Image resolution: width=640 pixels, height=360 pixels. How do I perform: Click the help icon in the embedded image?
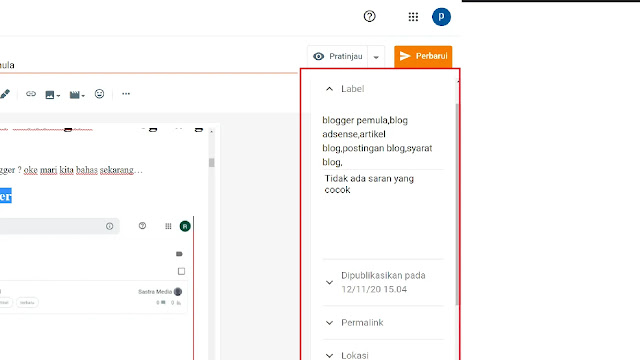click(142, 226)
